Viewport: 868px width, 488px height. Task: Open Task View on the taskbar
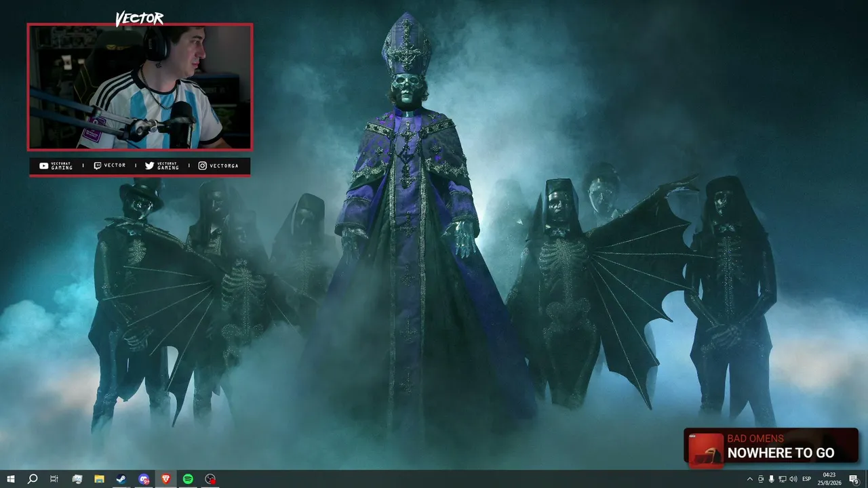click(x=54, y=479)
